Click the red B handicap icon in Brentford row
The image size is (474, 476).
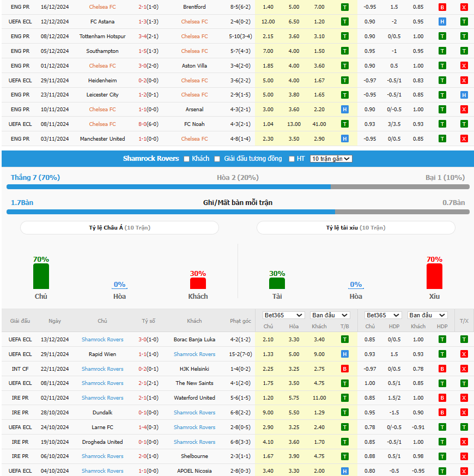pos(442,7)
